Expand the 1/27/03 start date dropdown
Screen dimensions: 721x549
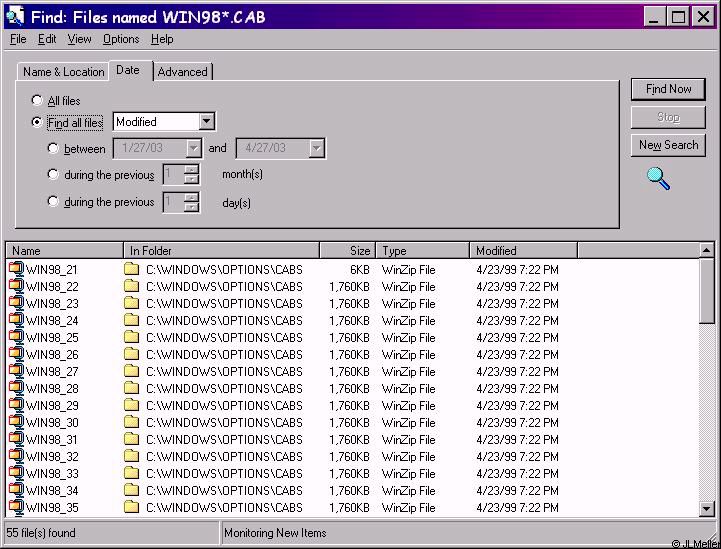[194, 149]
